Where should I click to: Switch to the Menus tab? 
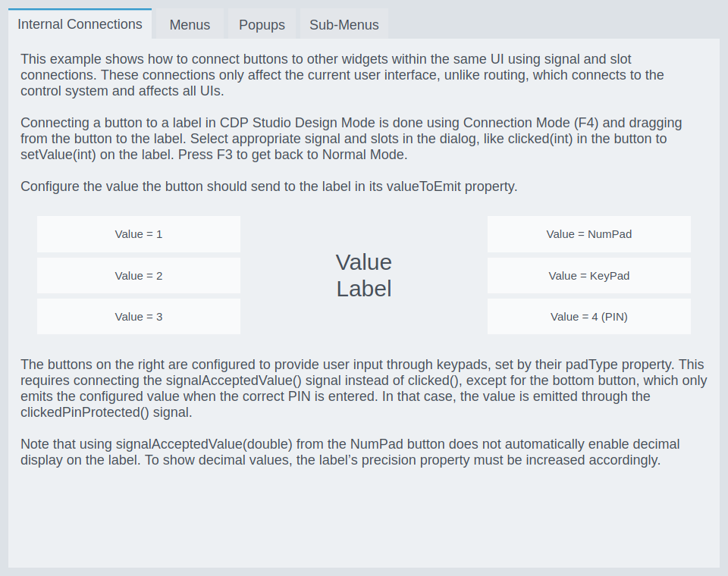pos(190,25)
